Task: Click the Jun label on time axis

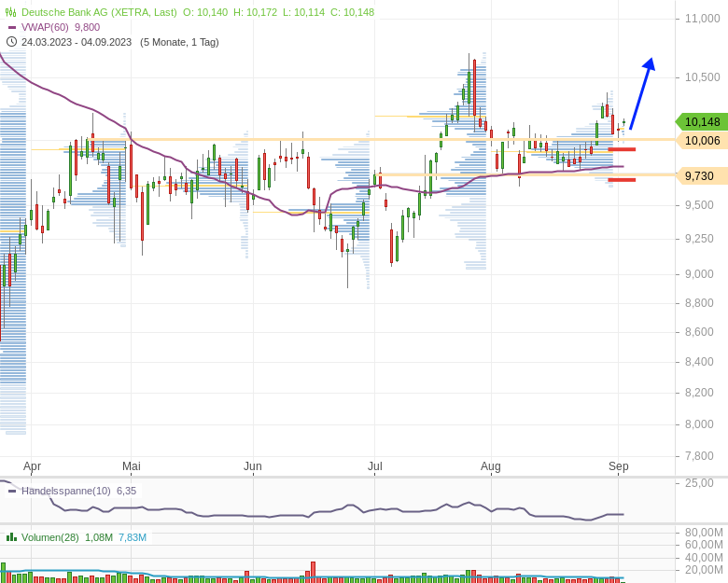Action: 253,466
